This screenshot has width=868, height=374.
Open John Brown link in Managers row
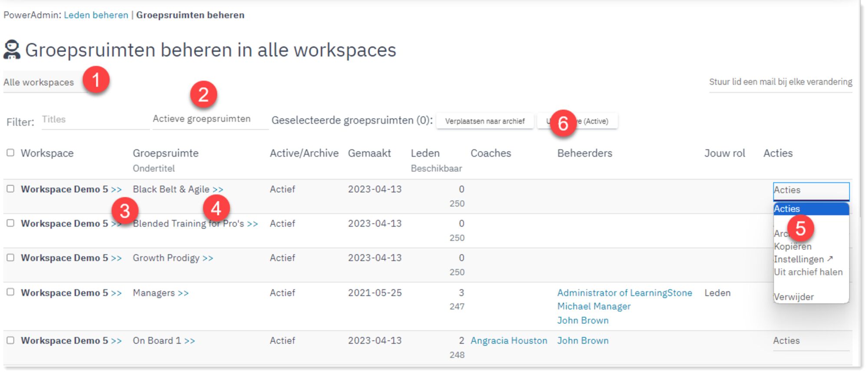tap(583, 320)
